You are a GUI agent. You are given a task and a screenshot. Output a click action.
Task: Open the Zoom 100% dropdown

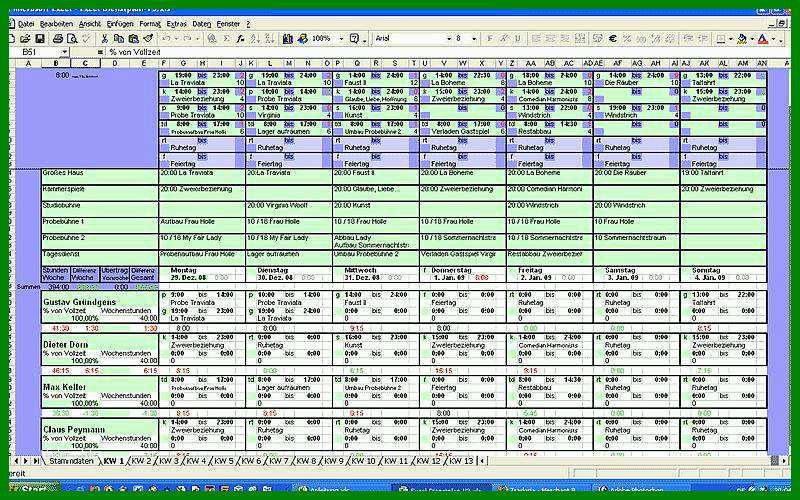tap(340, 39)
